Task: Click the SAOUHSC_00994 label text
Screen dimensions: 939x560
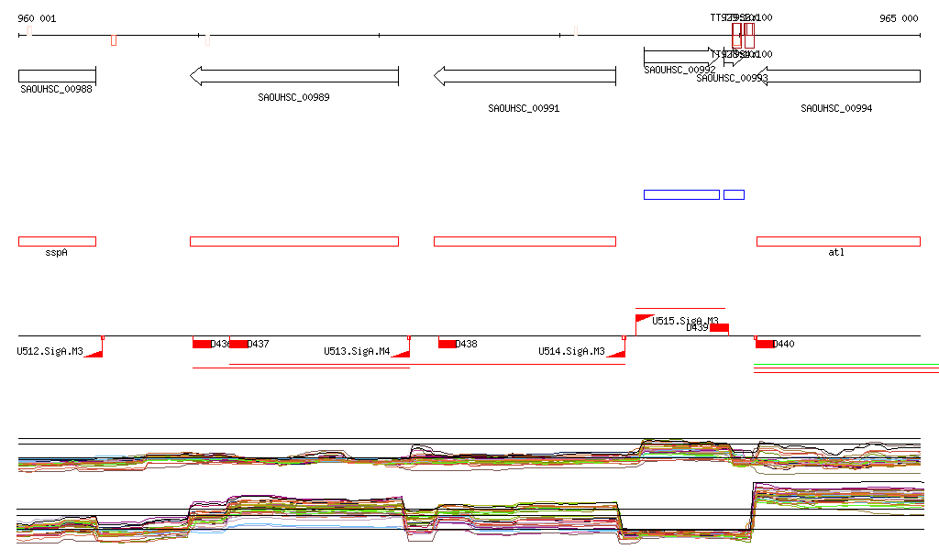Action: tap(836, 108)
